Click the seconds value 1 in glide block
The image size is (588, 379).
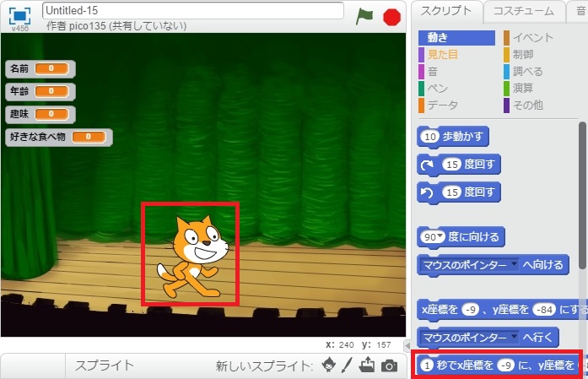tap(427, 365)
